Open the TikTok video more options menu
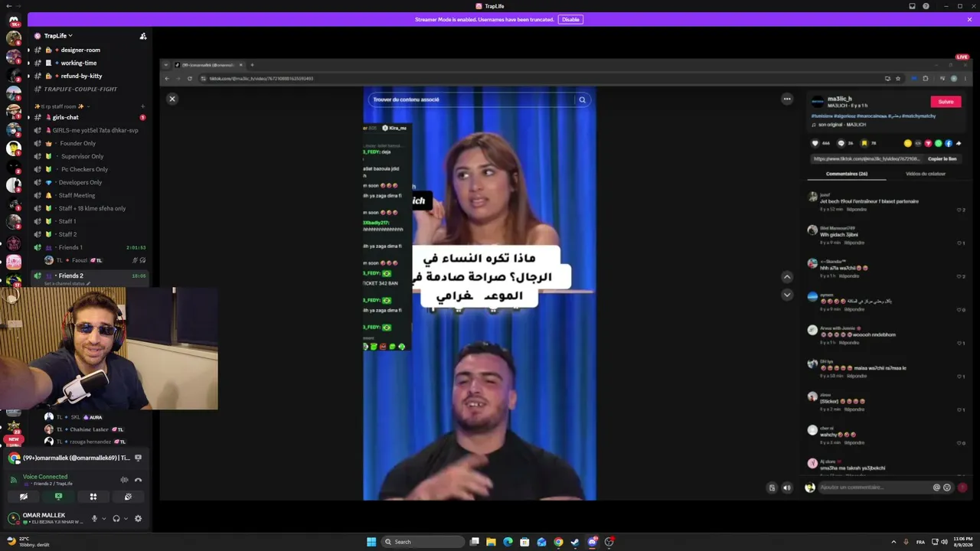Viewport: 980px width, 551px height. 787,99
